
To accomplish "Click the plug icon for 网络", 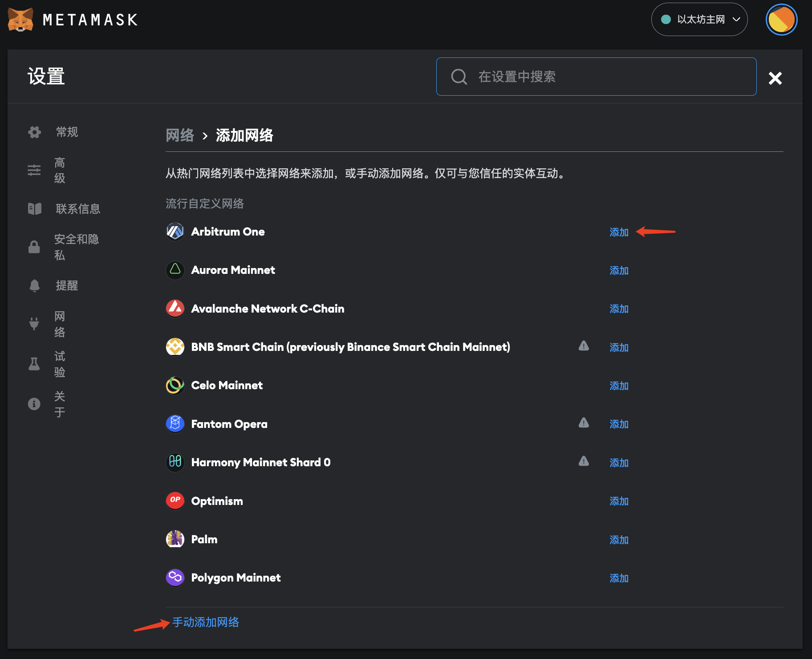I will pos(34,324).
